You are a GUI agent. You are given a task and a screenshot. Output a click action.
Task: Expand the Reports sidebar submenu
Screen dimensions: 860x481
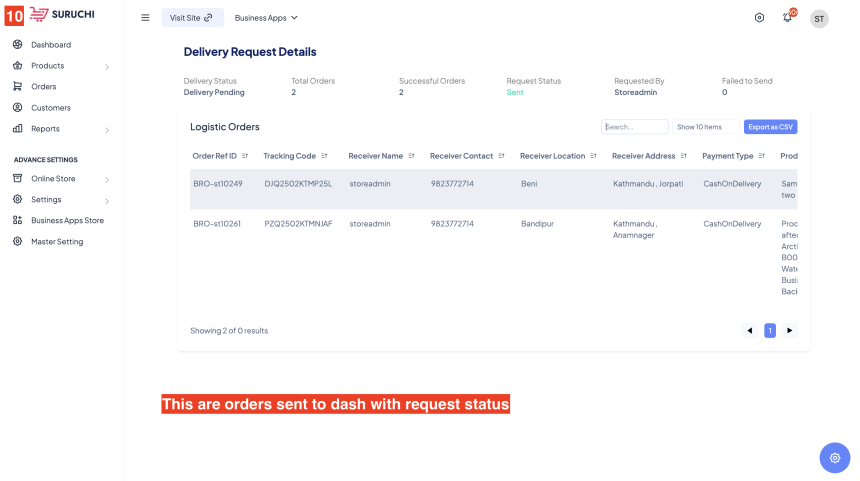pos(107,130)
